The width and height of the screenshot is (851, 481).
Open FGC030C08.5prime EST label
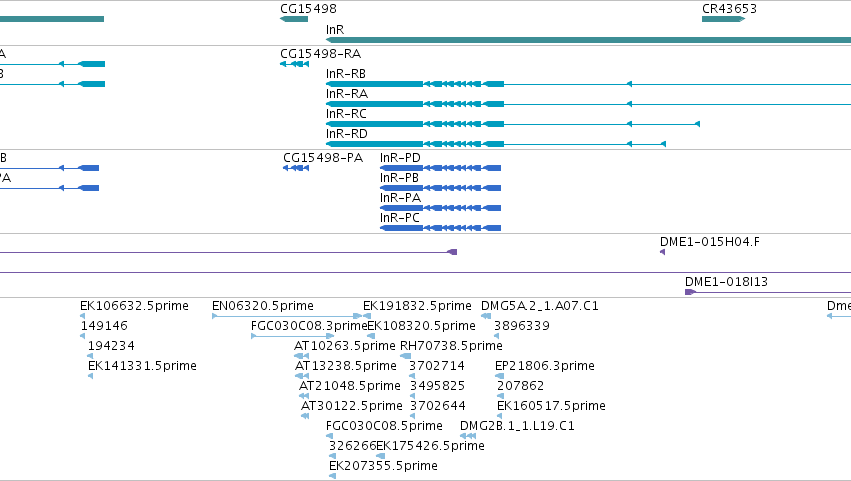coord(384,427)
